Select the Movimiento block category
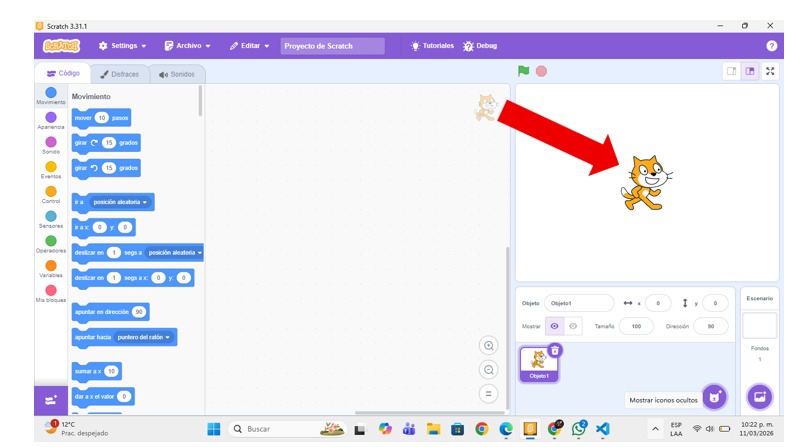 click(51, 96)
